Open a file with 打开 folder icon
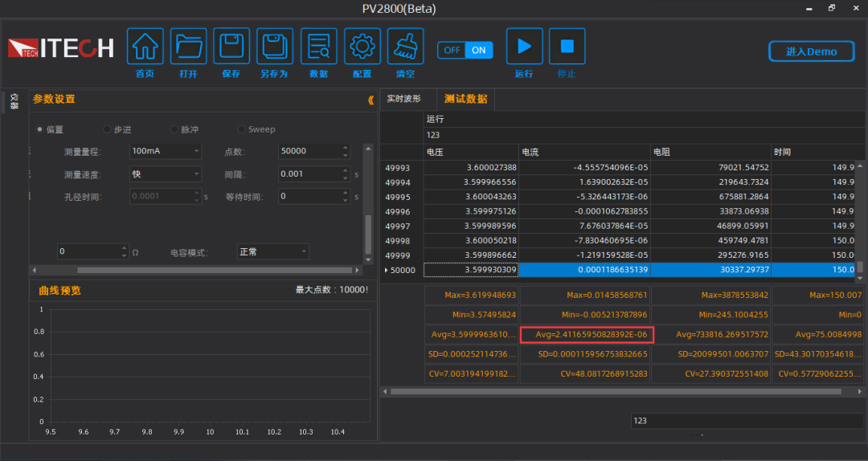This screenshot has width=868, height=461. (x=188, y=46)
